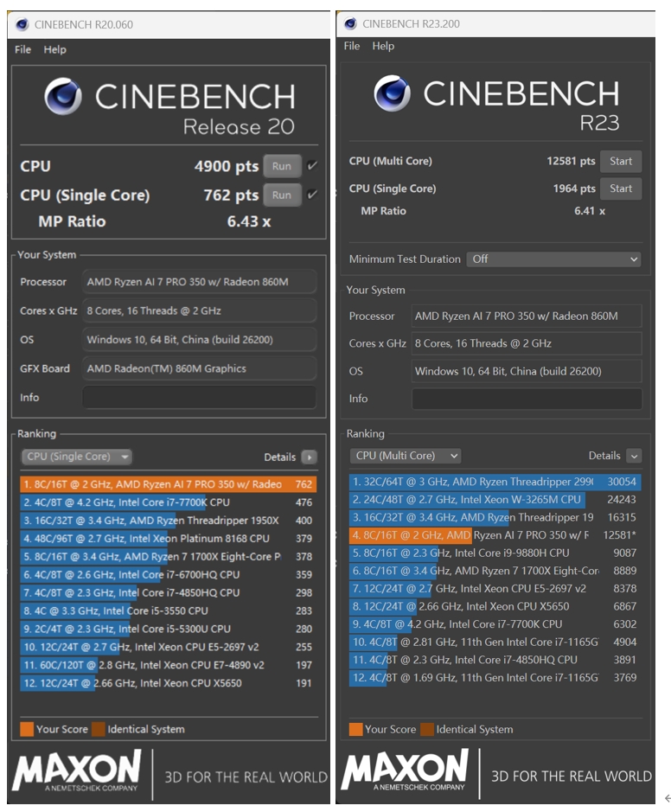This screenshot has width=671, height=812.
Task: Select R23 rank 8 Xeon X5650 row
Action: coord(495,606)
